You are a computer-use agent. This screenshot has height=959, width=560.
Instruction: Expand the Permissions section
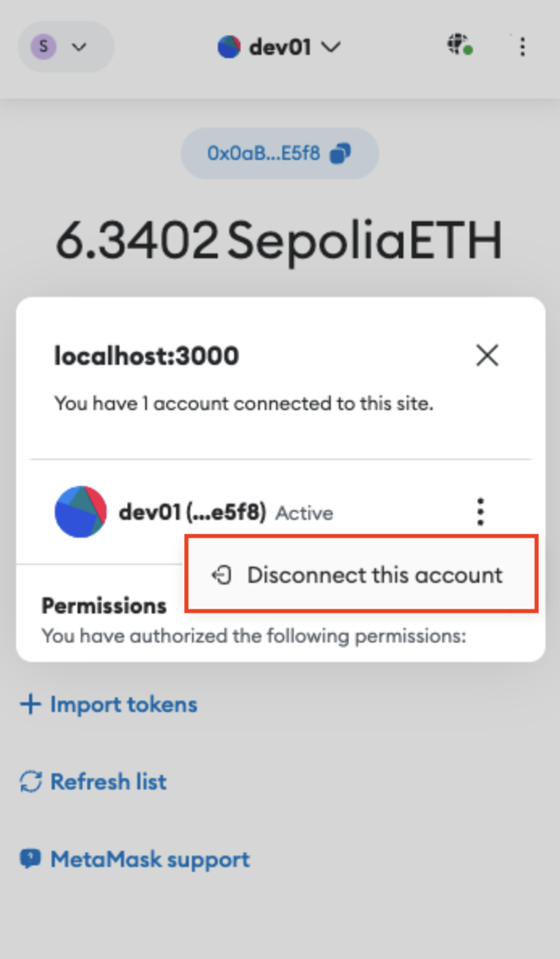[104, 605]
